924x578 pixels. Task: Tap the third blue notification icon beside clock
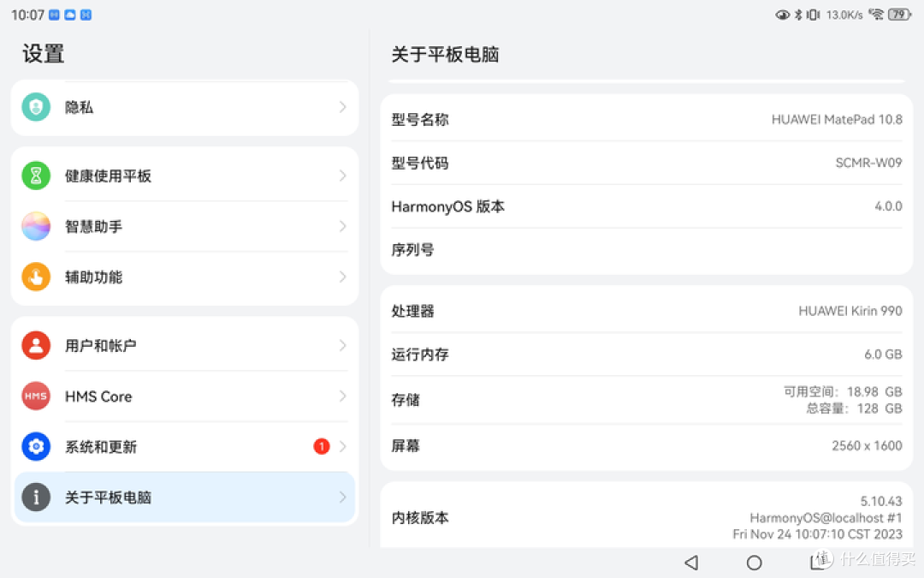86,15
